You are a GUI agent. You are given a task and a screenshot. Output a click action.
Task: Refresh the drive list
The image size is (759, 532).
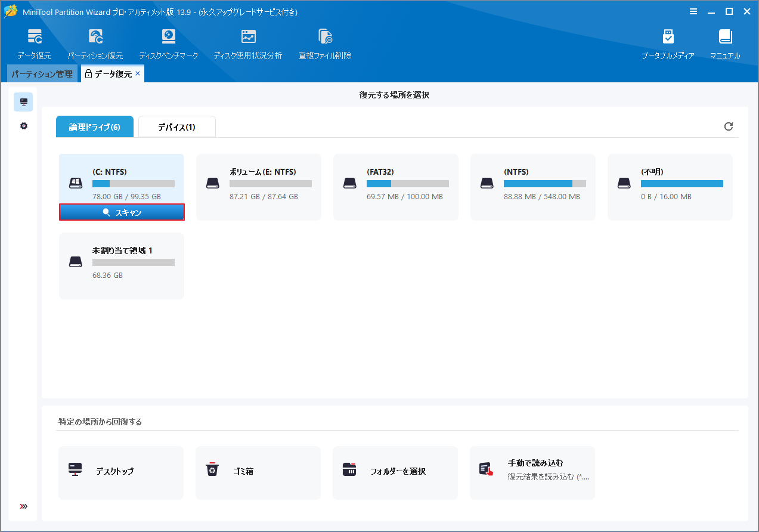(728, 126)
